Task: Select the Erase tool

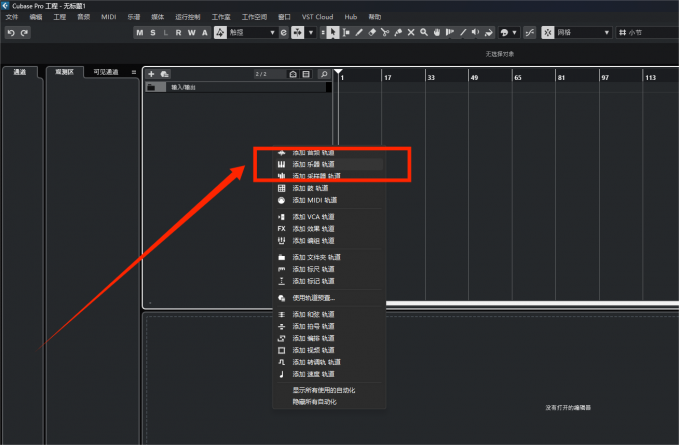Action: pos(372,32)
